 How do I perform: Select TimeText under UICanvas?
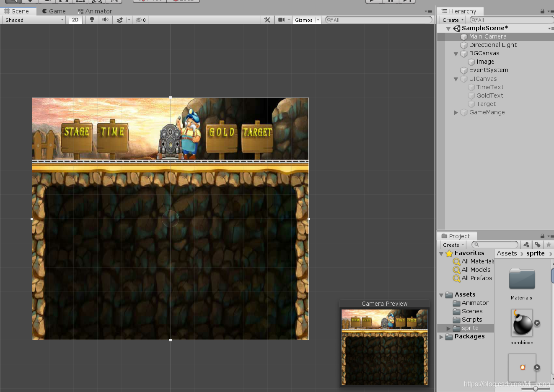tap(490, 88)
